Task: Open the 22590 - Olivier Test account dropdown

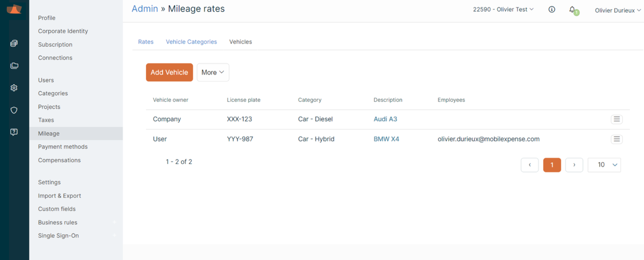Action: pos(503,10)
